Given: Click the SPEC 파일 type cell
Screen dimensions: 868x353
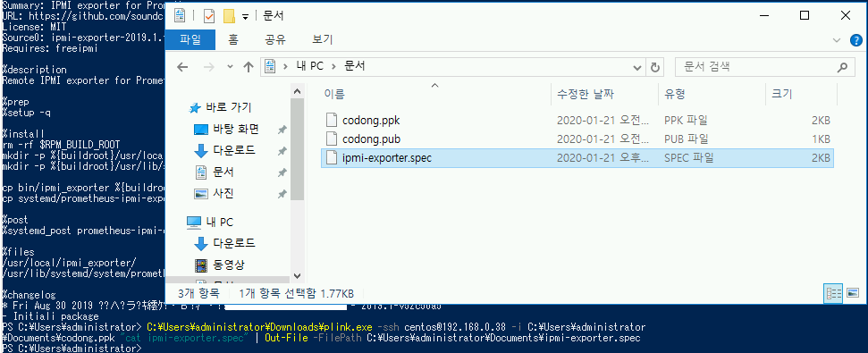Looking at the screenshot, I should pos(689,157).
